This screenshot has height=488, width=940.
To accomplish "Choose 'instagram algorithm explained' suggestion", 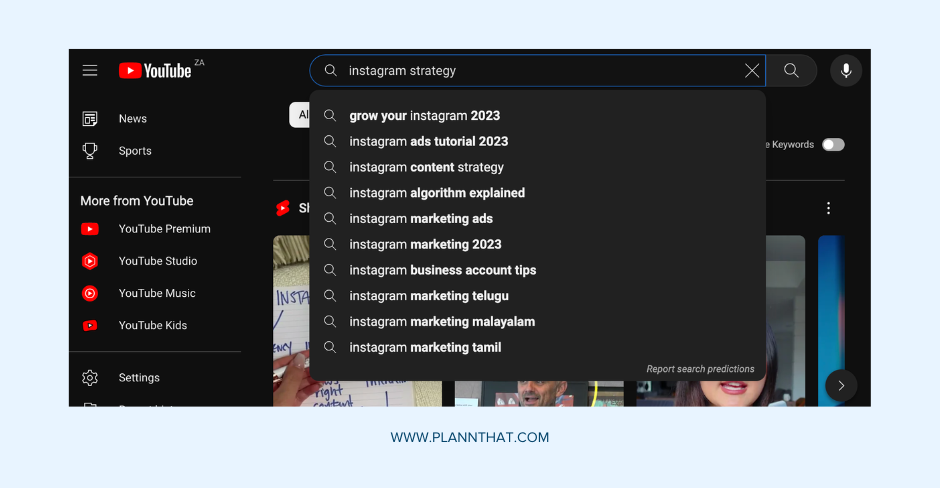I will pyautogui.click(x=436, y=193).
